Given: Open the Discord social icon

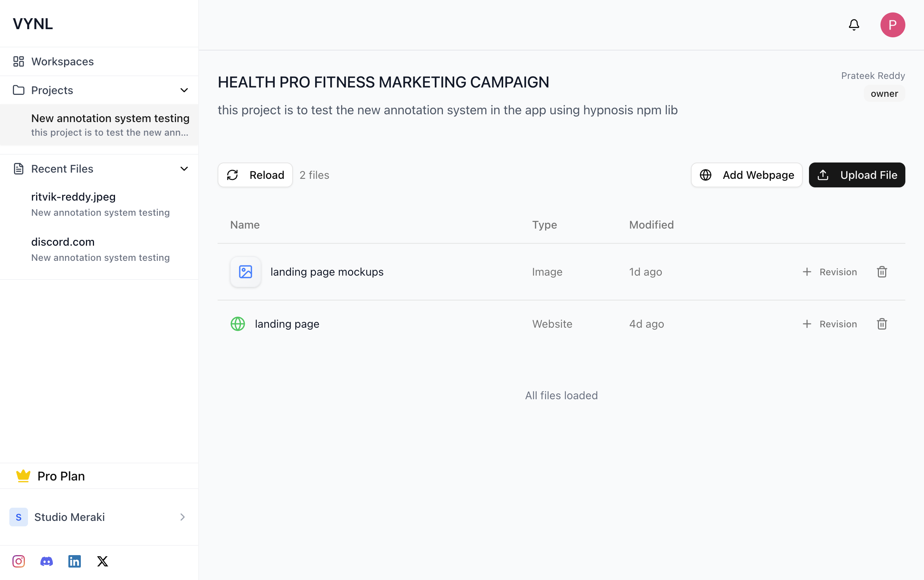Looking at the screenshot, I should (x=47, y=561).
